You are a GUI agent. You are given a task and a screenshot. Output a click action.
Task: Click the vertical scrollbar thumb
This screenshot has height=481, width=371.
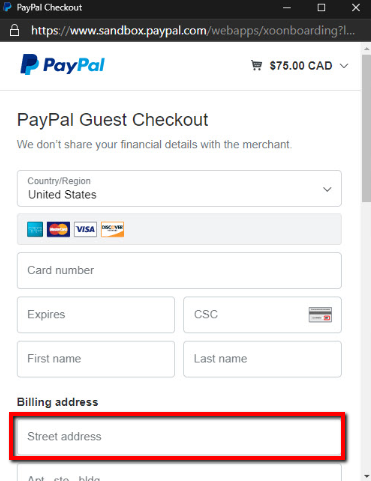click(x=366, y=128)
